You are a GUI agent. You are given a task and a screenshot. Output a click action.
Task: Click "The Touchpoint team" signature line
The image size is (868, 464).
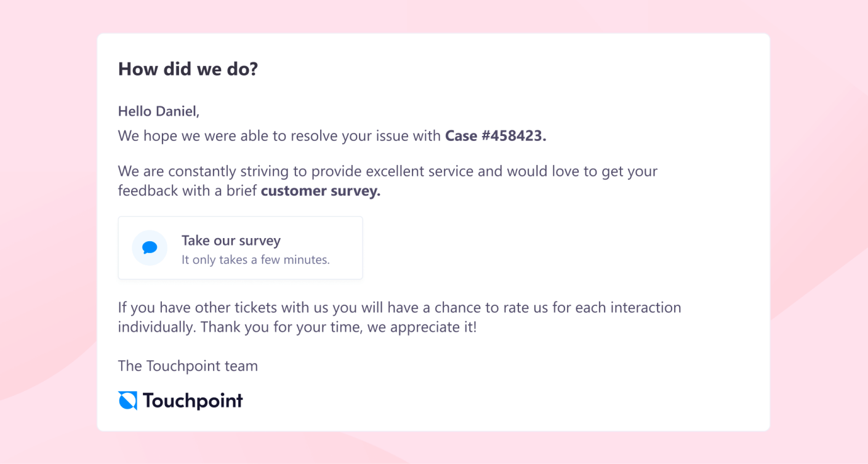pos(188,366)
